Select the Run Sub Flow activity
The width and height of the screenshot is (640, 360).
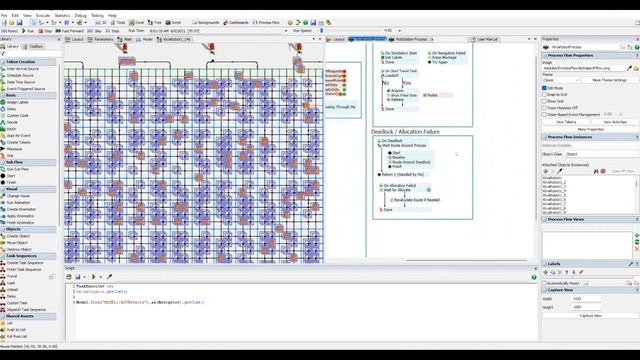(18, 169)
